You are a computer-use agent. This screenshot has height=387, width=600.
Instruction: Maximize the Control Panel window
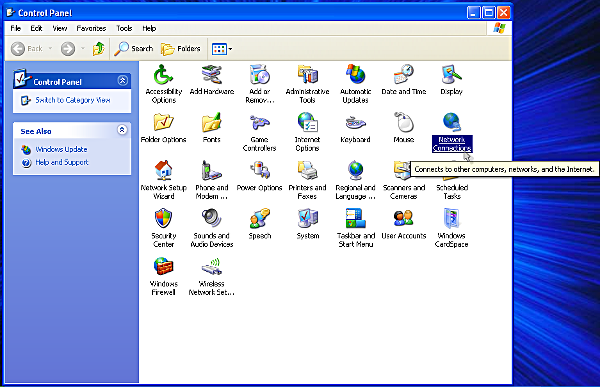coord(489,13)
